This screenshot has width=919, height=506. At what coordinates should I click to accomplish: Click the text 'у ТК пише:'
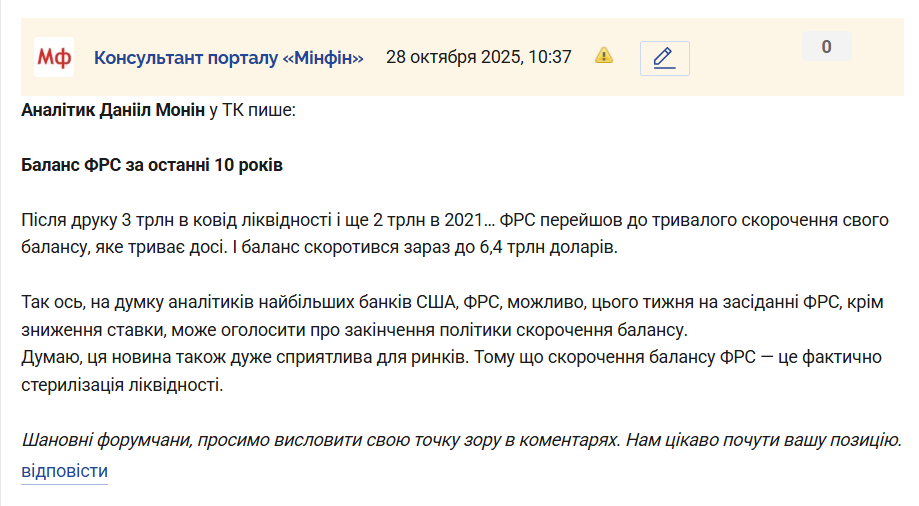252,110
